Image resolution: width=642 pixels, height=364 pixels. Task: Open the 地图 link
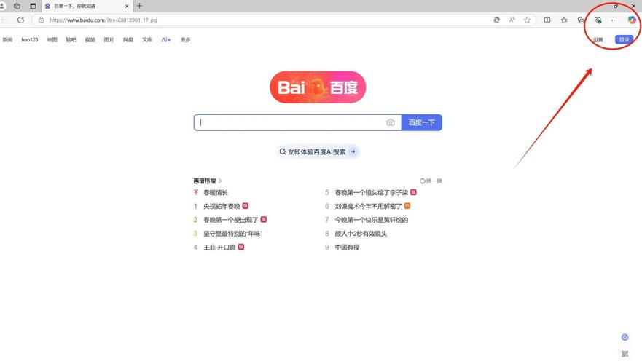click(x=52, y=39)
